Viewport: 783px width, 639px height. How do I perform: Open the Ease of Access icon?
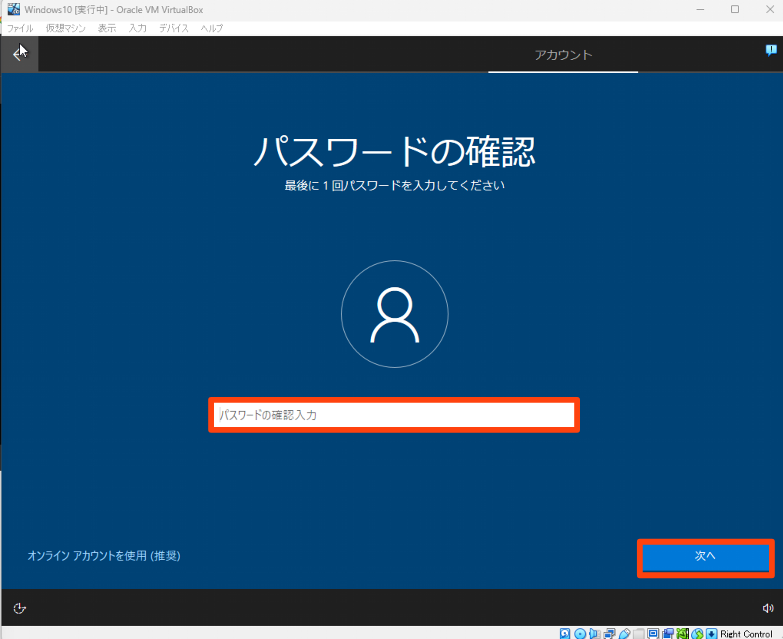click(19, 608)
